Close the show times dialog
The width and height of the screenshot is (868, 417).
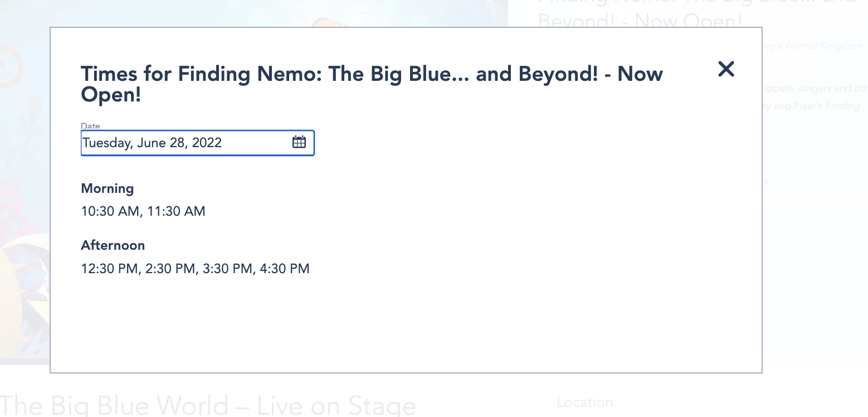[x=726, y=69]
